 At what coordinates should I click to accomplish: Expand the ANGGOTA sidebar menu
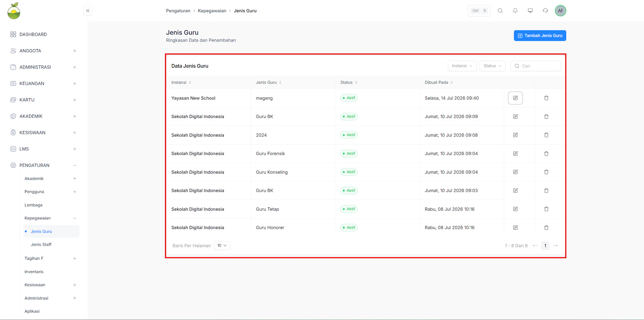tap(74, 51)
